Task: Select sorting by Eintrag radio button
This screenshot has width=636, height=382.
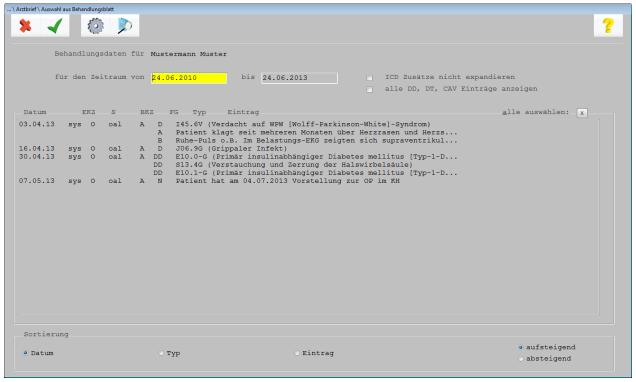Action: tap(297, 353)
